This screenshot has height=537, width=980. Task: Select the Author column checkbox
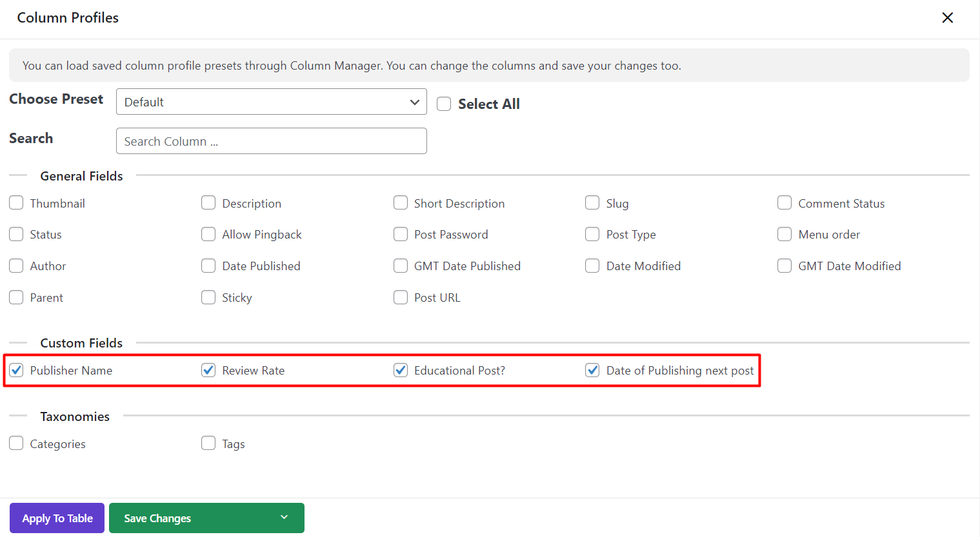(x=16, y=266)
